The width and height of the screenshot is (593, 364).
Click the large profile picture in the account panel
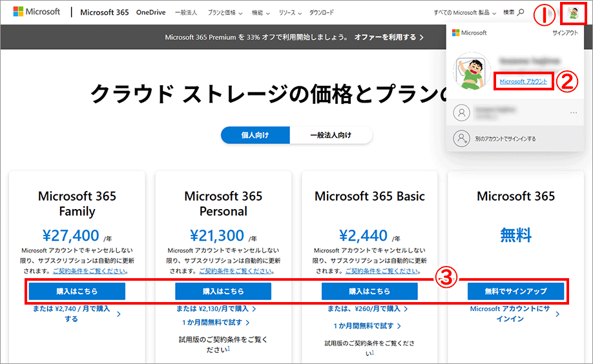click(473, 70)
